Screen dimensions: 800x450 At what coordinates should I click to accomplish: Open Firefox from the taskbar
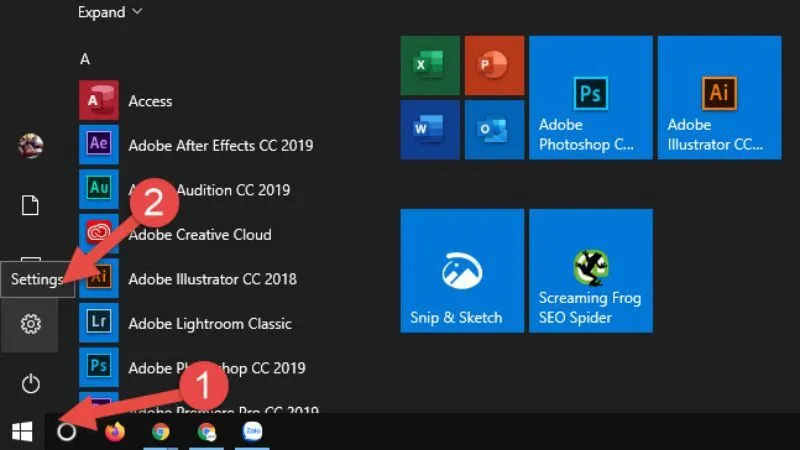115,432
